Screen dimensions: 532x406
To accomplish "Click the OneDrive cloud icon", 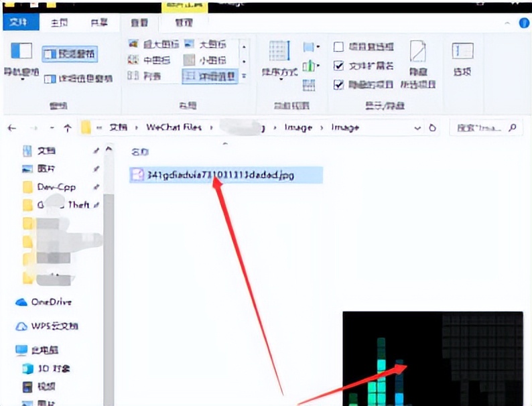I will pyautogui.click(x=21, y=302).
